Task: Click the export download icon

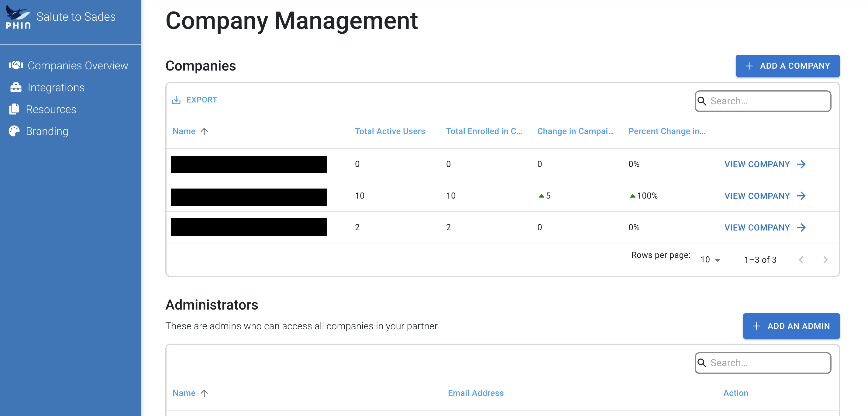Action: (176, 100)
